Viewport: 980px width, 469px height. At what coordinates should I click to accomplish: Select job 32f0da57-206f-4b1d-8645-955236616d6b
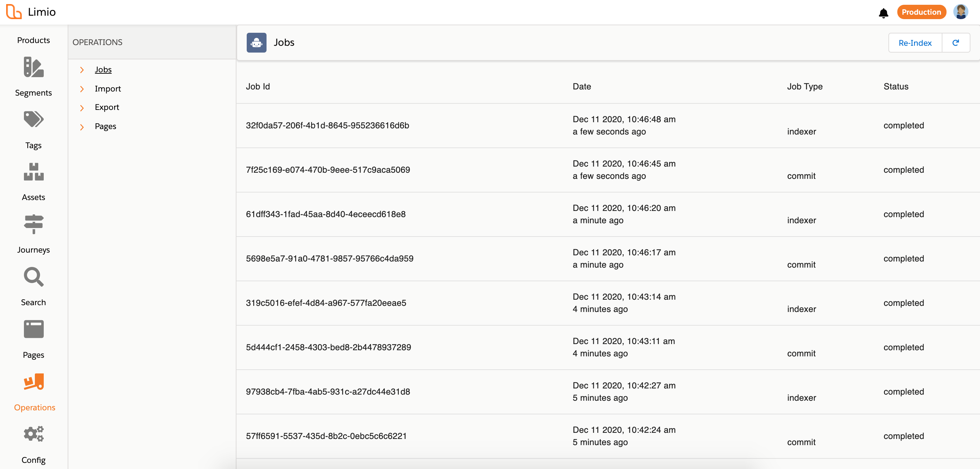point(328,125)
